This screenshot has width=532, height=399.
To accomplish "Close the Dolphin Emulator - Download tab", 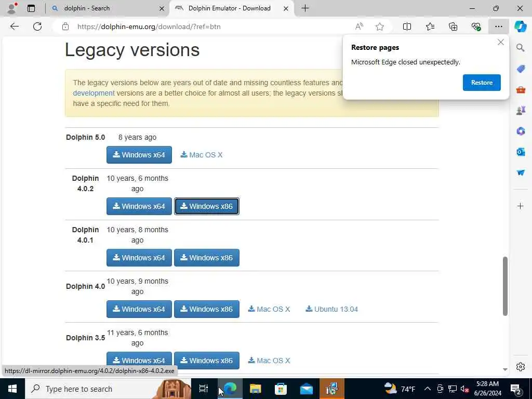I will [286, 8].
